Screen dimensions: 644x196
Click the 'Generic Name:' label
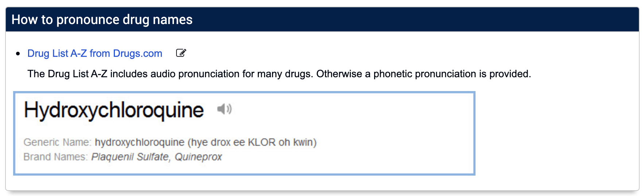coord(58,142)
